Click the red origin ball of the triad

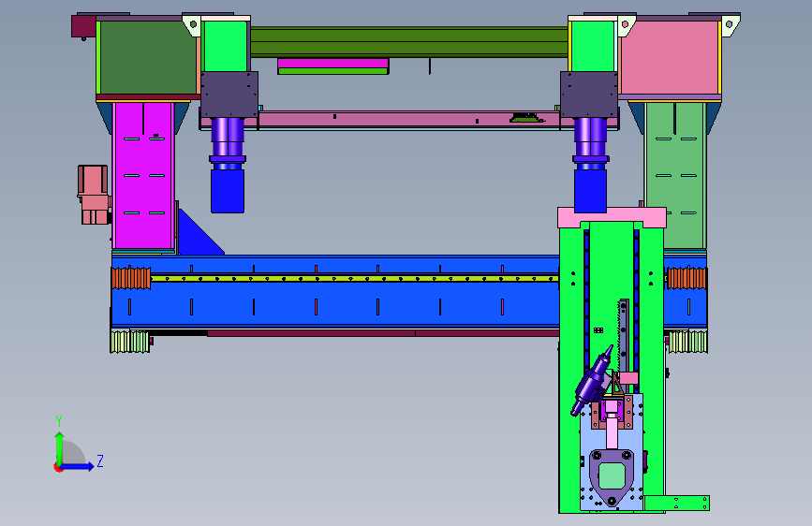(x=58, y=467)
